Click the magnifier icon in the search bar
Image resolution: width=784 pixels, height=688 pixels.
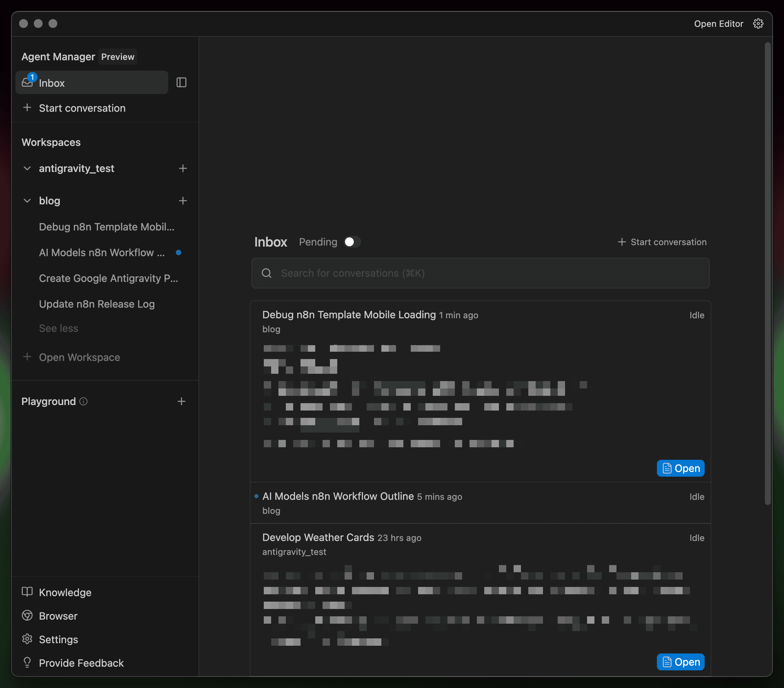coord(267,273)
